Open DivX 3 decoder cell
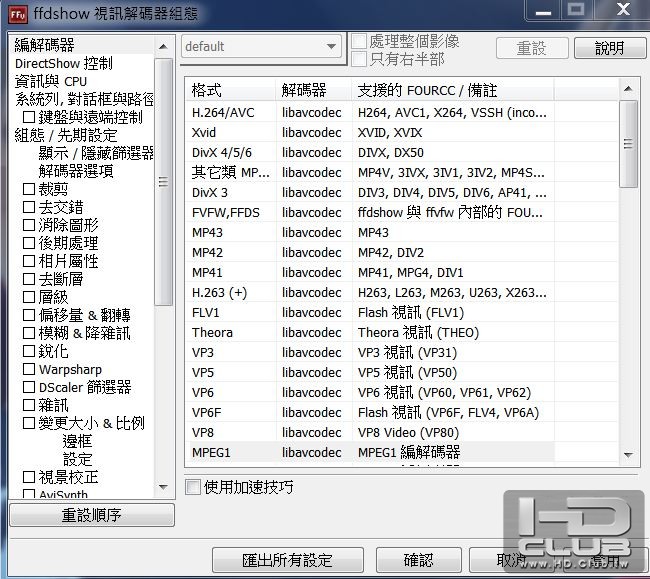 click(312, 193)
